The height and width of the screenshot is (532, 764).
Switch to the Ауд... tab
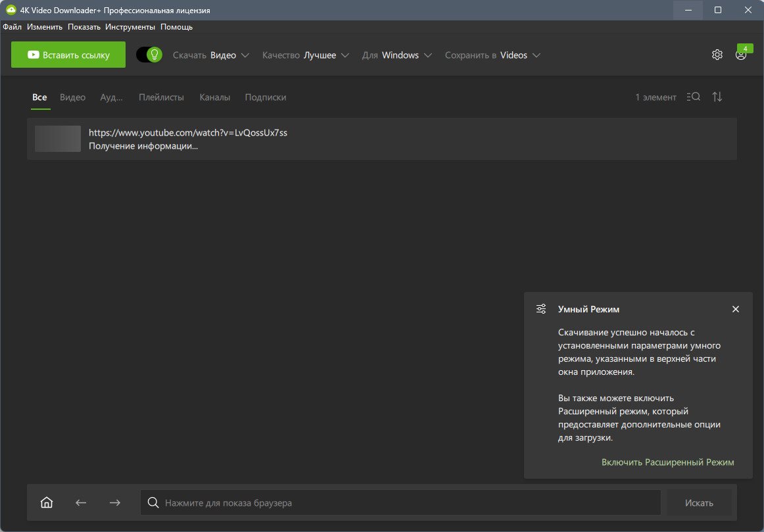click(x=112, y=97)
